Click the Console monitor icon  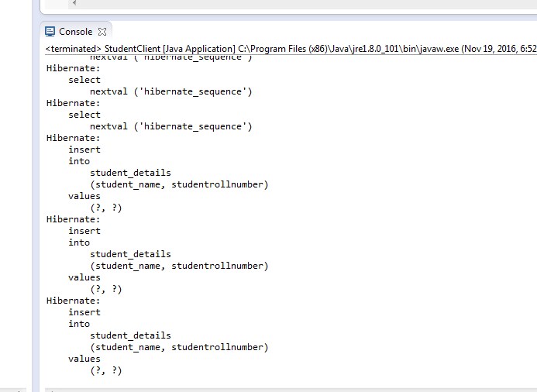pos(50,32)
